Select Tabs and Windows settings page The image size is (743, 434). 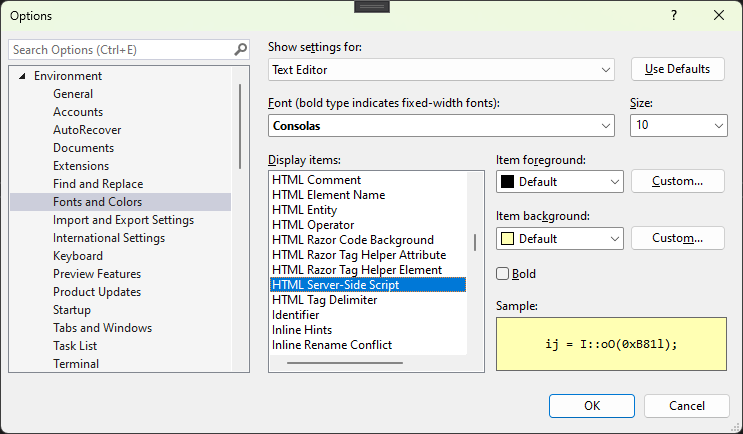point(102,328)
